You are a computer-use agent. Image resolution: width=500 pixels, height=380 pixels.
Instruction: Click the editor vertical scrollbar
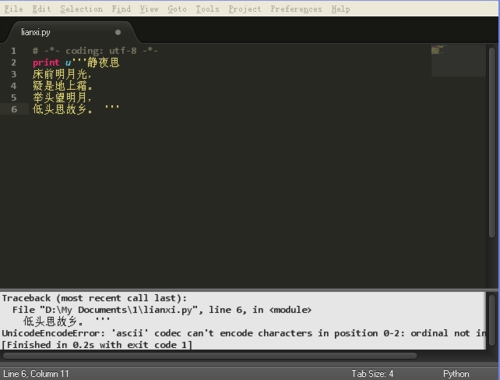click(x=492, y=143)
